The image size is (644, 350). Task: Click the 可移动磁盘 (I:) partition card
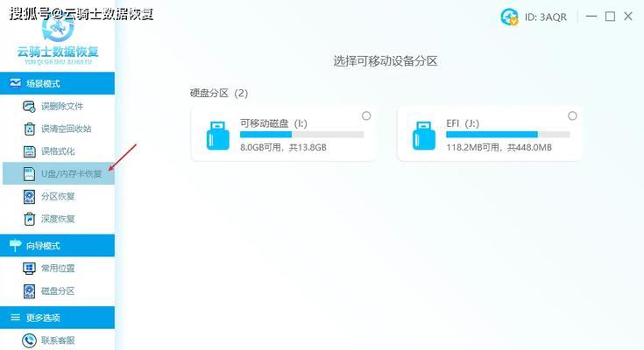[x=284, y=134]
